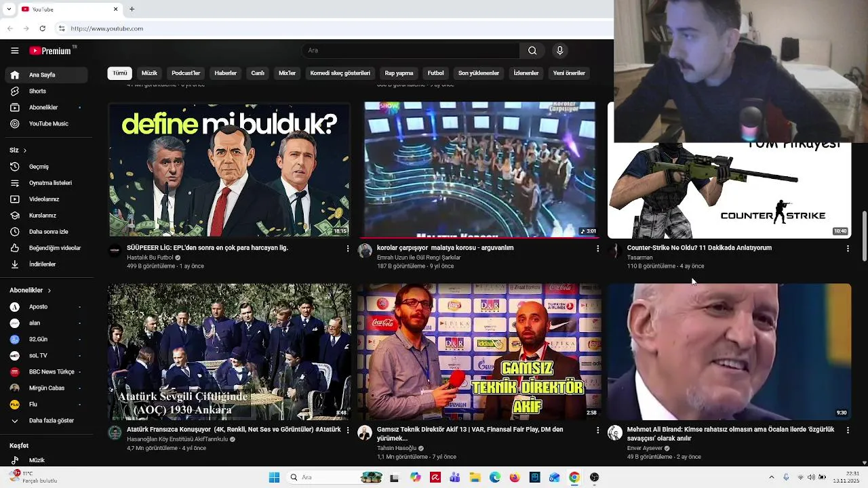868x488 pixels.
Task: Select the Canlı filter chip
Action: 258,73
